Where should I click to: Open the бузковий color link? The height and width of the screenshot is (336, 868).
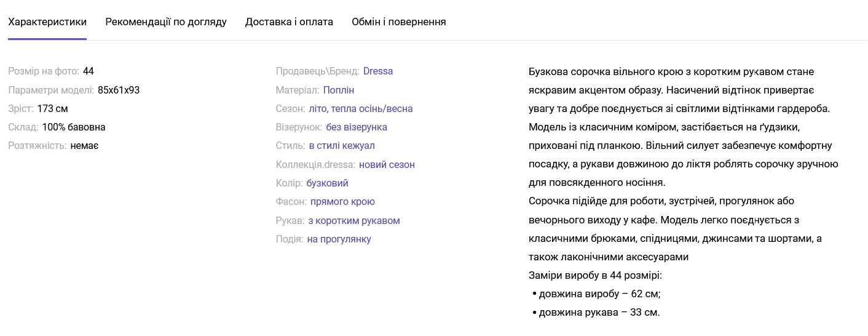(x=328, y=183)
